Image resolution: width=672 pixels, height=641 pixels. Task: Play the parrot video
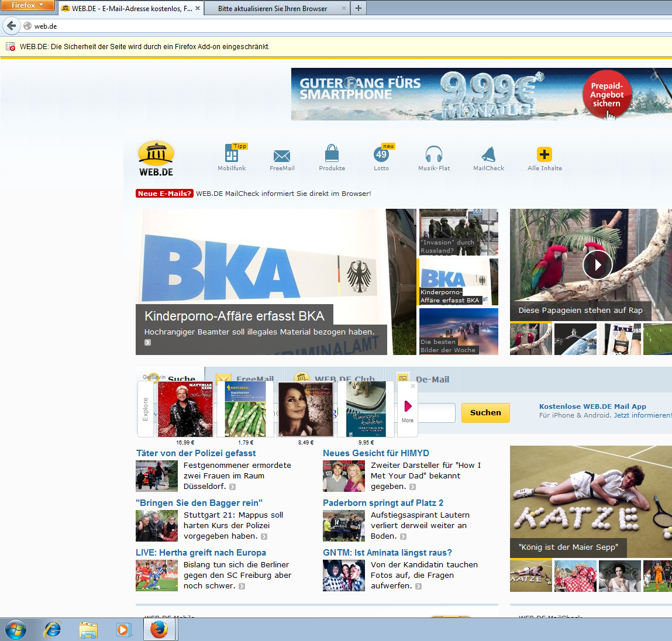point(597,265)
